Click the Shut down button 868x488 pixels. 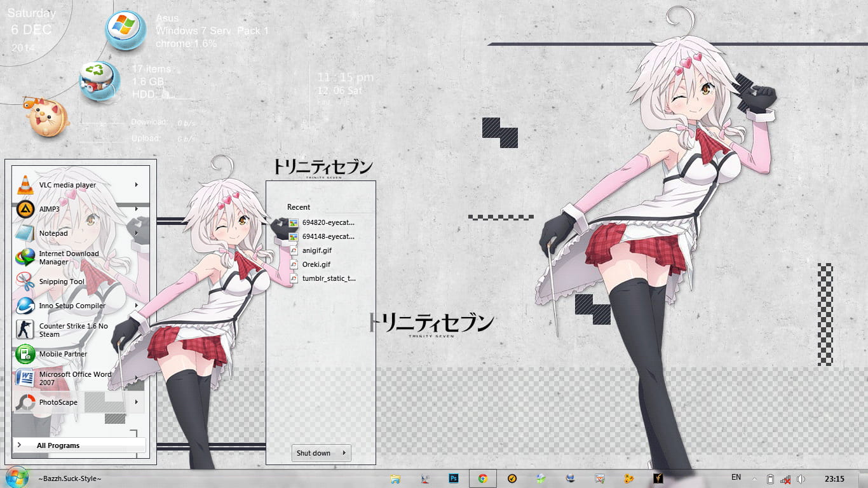point(313,453)
